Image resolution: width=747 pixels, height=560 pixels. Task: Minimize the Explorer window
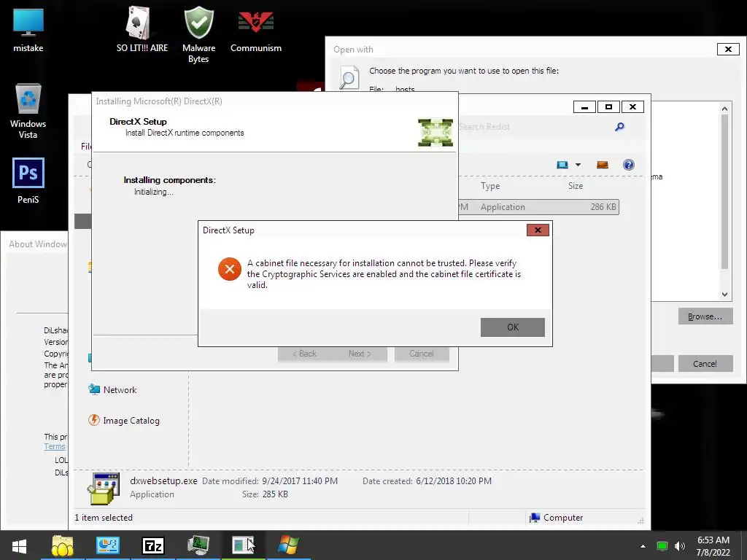pos(584,106)
